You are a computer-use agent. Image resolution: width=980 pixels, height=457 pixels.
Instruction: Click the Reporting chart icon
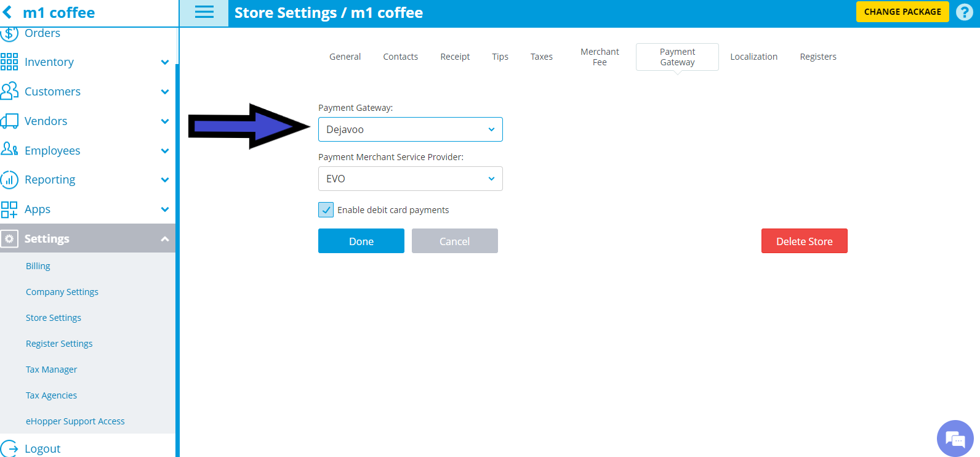9,180
